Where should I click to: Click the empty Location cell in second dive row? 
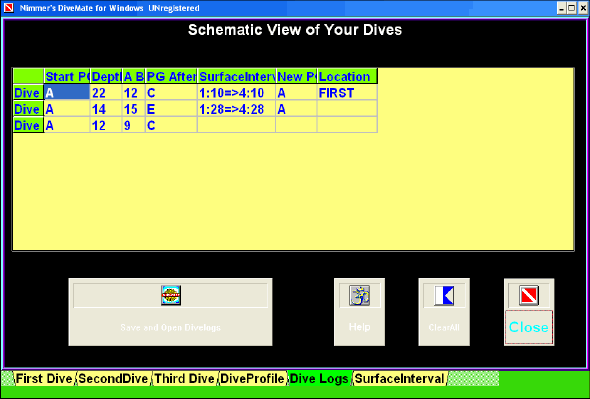click(x=347, y=109)
